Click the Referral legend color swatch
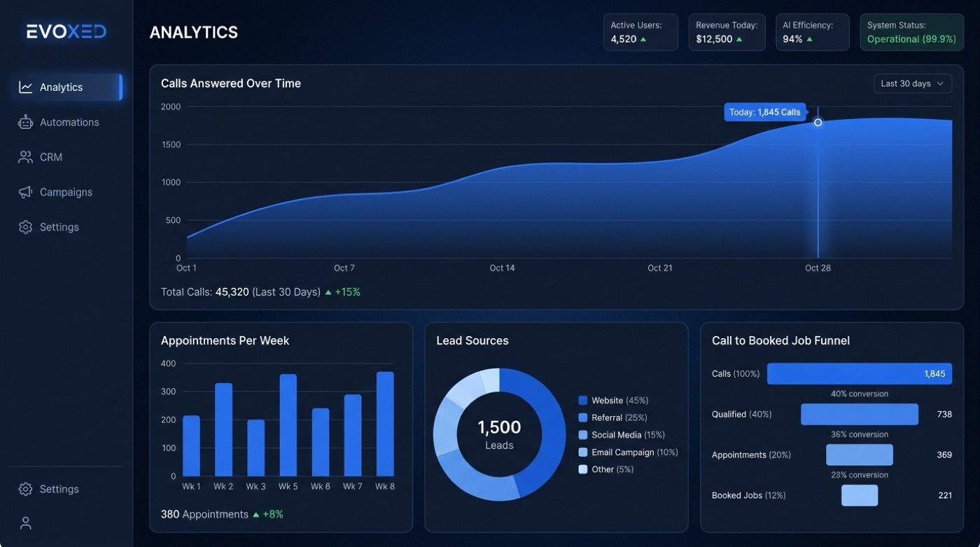This screenshot has height=547, width=980. (x=582, y=417)
